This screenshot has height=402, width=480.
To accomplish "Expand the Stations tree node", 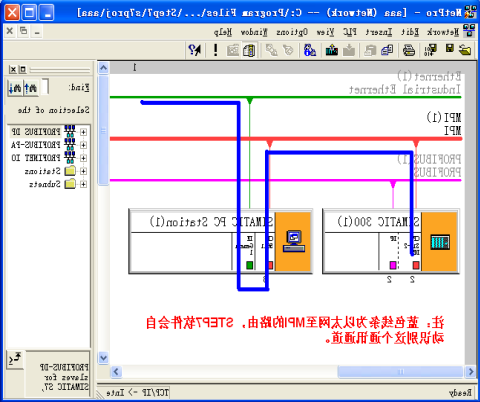I will [x=83, y=171].
